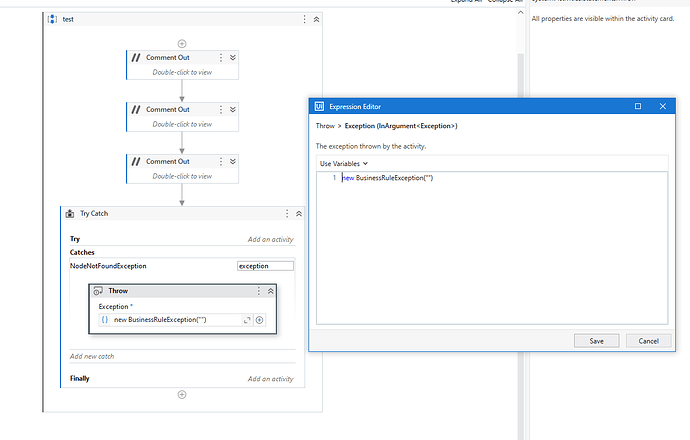Image resolution: width=690 pixels, height=440 pixels.
Task: Open the test sequence options menu
Action: 304,19
